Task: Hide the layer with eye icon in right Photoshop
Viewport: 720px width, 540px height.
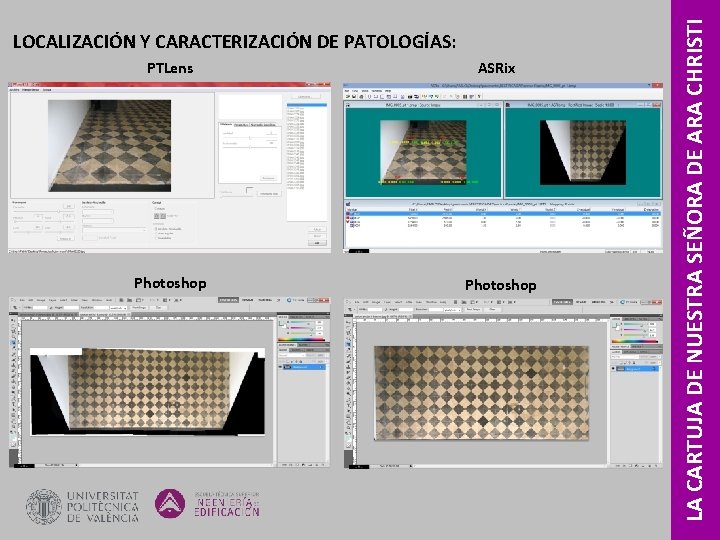Action: (613, 368)
